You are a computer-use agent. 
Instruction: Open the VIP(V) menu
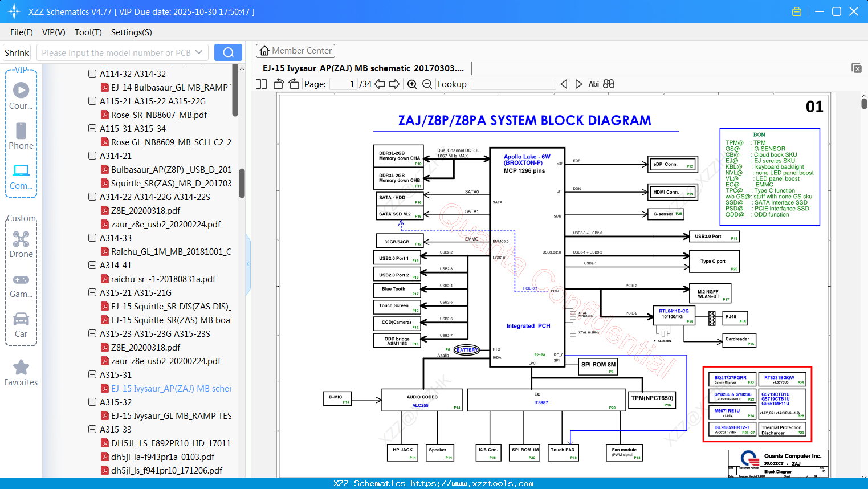(x=54, y=32)
